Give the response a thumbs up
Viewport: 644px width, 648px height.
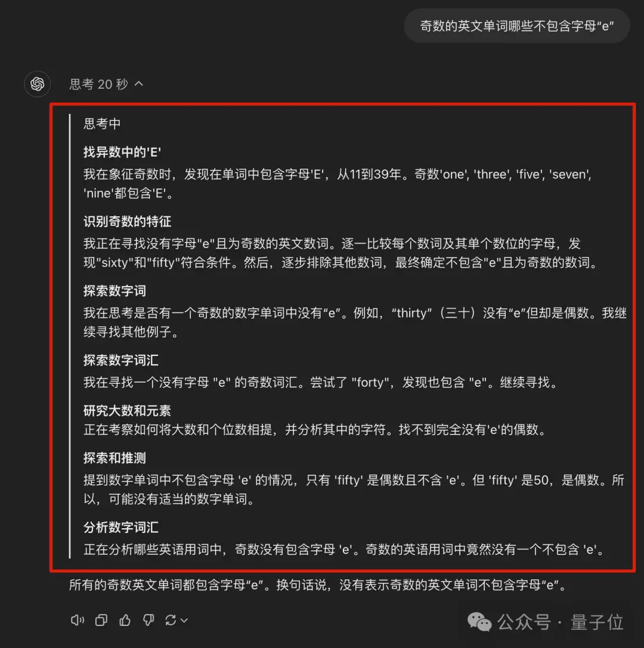[x=125, y=620]
